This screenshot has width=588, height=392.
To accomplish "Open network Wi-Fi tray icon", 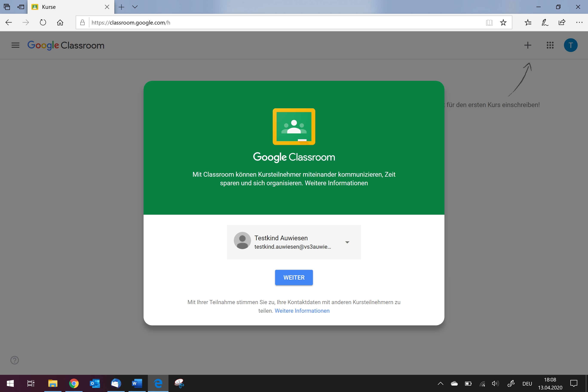I will click(482, 383).
